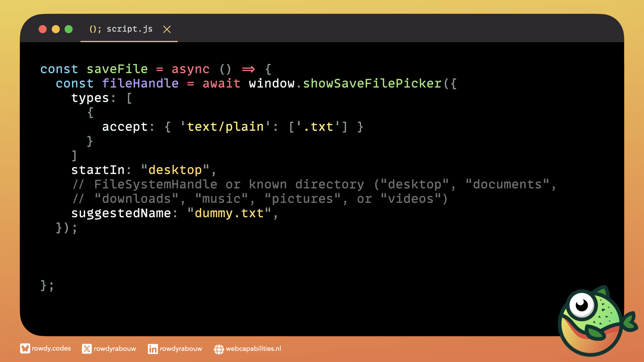Click the fileHandle variable name
The height and width of the screenshot is (362, 644).
click(140, 83)
